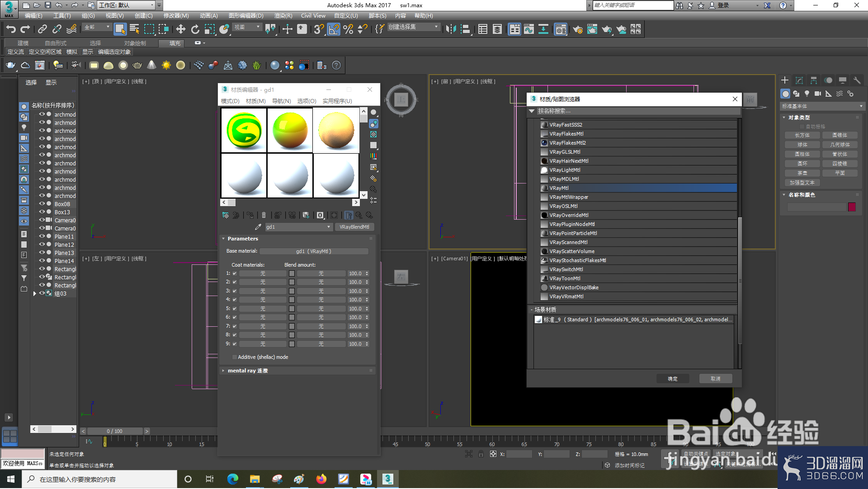Pick material from object eyedropper
Screen dimensions: 868x489
[258, 227]
